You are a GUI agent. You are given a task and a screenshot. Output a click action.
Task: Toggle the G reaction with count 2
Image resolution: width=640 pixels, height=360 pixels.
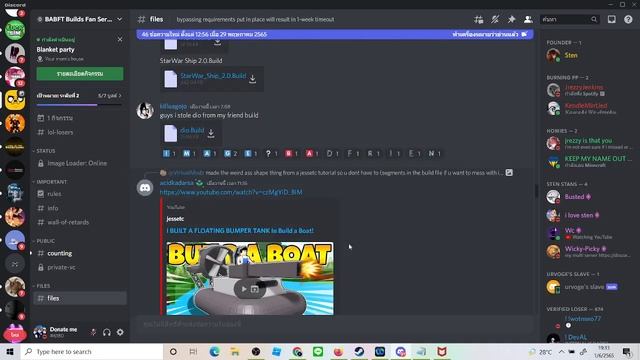[x=230, y=153]
